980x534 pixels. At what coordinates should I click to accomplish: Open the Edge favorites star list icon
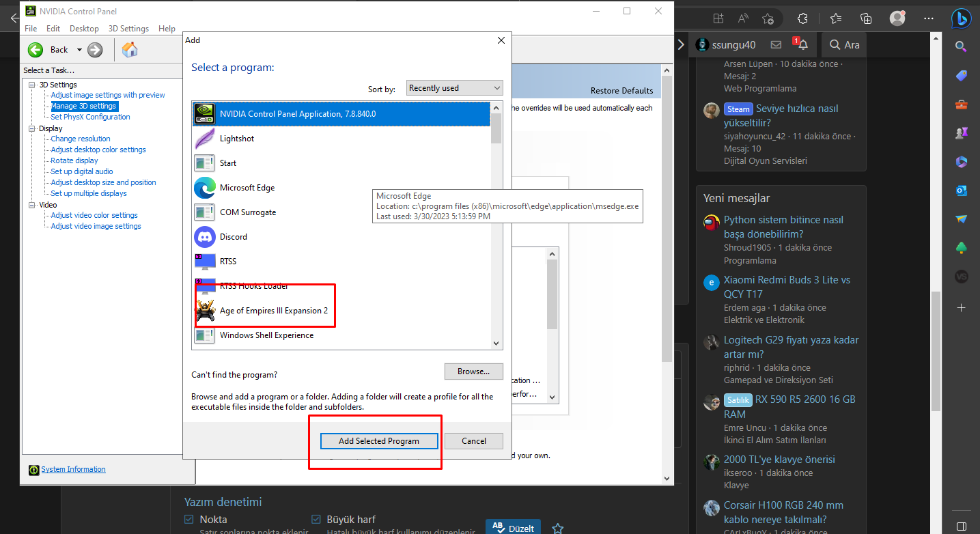[836, 18]
